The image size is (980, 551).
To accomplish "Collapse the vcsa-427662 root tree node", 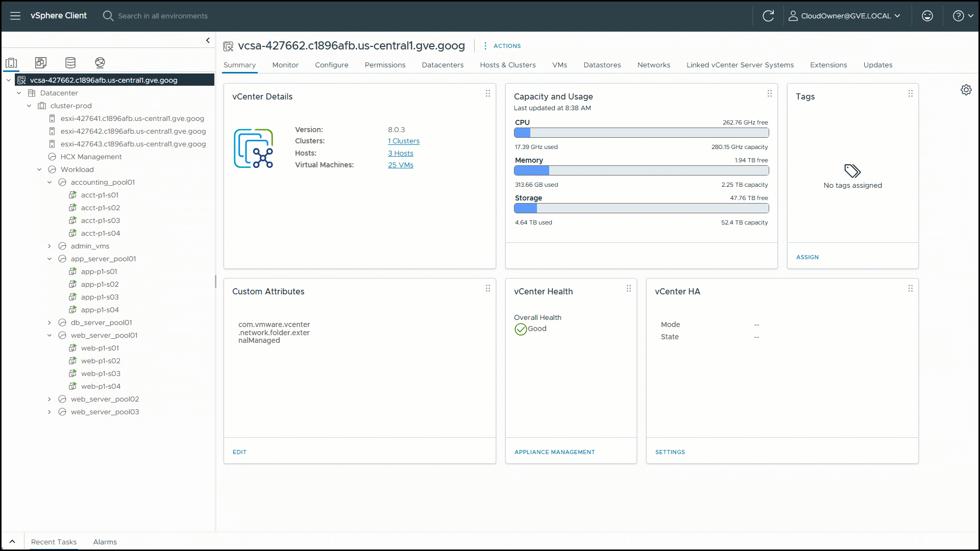I will 9,80.
